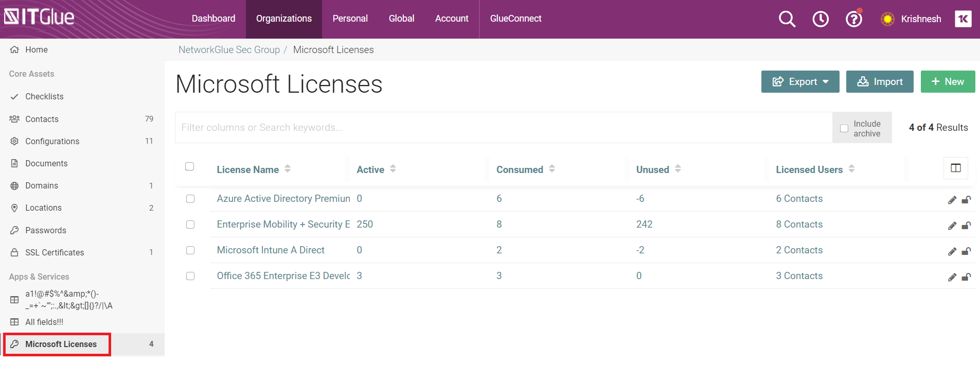980x379 pixels.
Task: Click the Filter columns or Search keywords field
Action: 504,128
